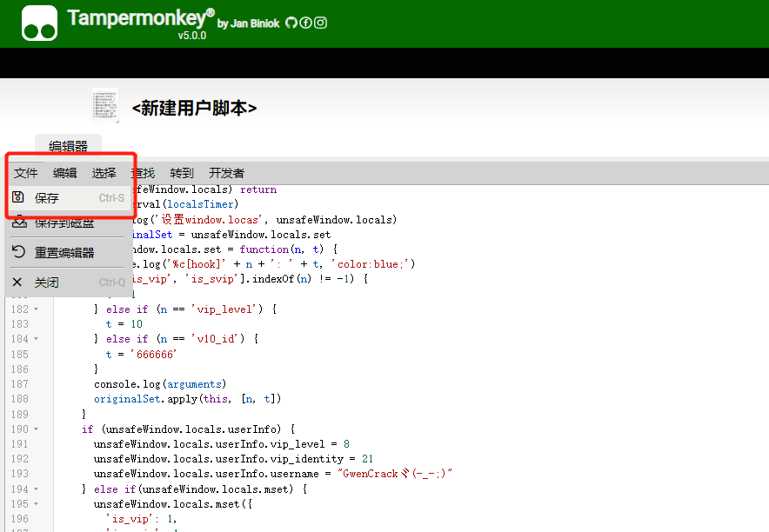
Task: Click the localsTimer variable in code
Action: point(200,203)
